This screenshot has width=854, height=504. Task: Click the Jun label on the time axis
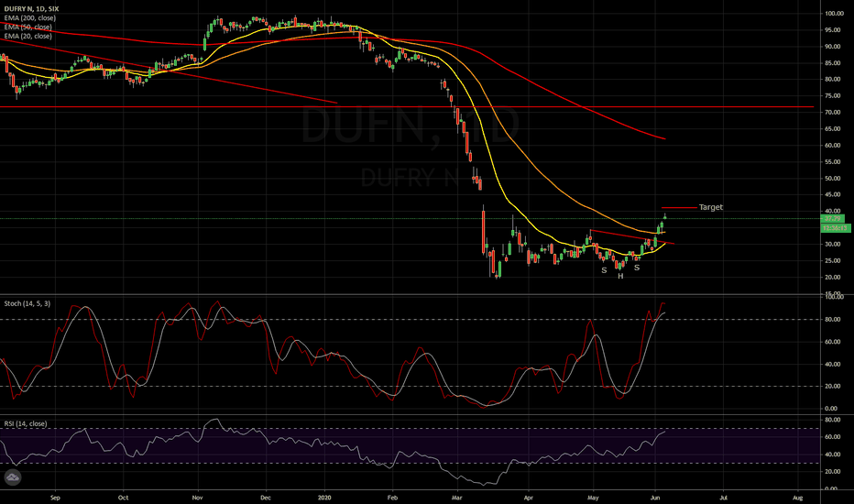(x=655, y=498)
